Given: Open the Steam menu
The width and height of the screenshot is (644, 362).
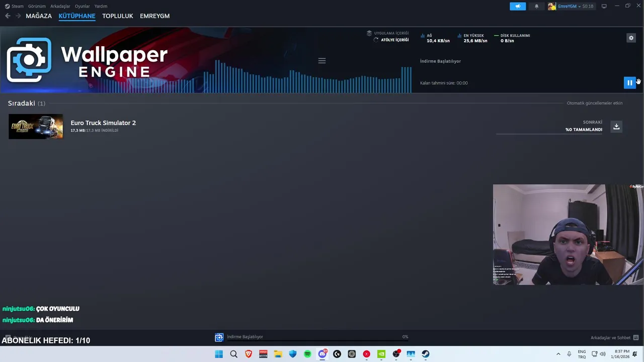Looking at the screenshot, I should pos(14,6).
